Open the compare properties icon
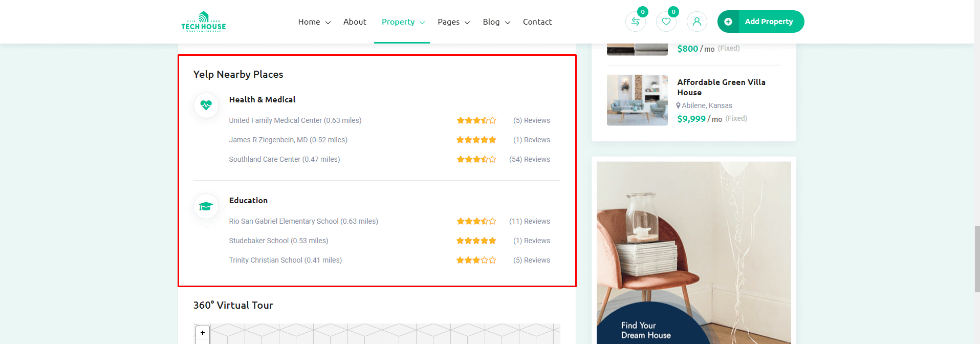The image size is (980, 344). tap(636, 21)
